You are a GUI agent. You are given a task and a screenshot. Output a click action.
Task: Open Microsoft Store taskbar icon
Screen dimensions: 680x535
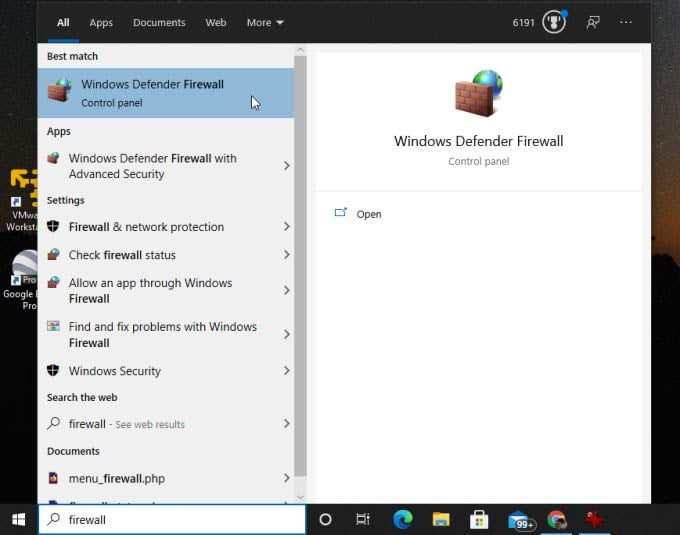479,519
